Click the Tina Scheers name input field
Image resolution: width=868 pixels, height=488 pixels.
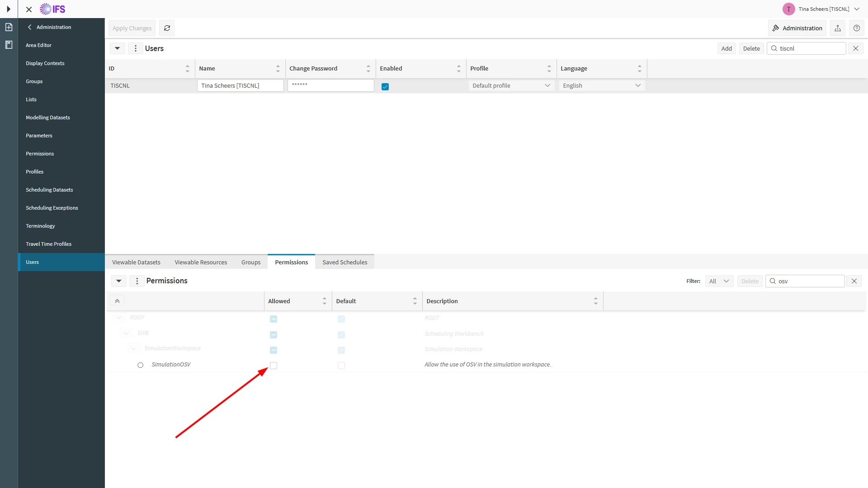click(x=240, y=85)
